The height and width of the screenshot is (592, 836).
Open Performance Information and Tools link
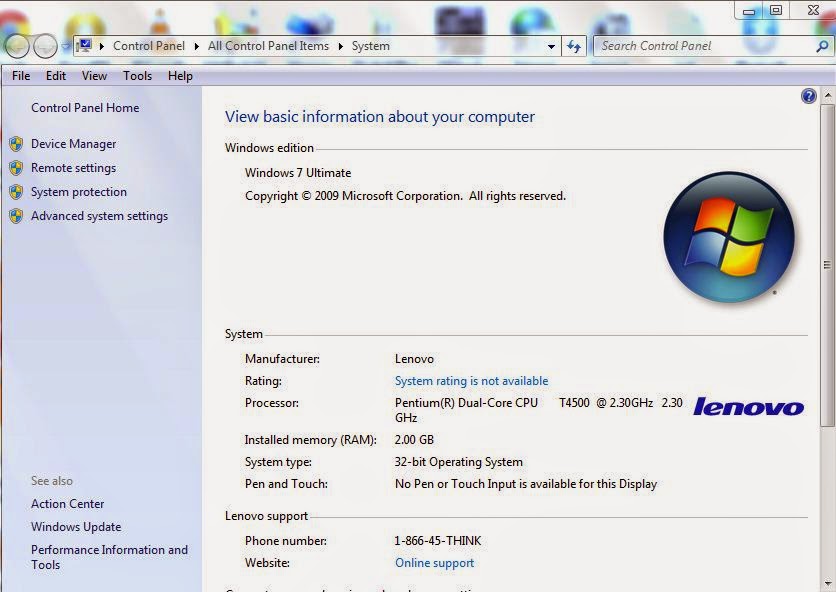(x=109, y=557)
